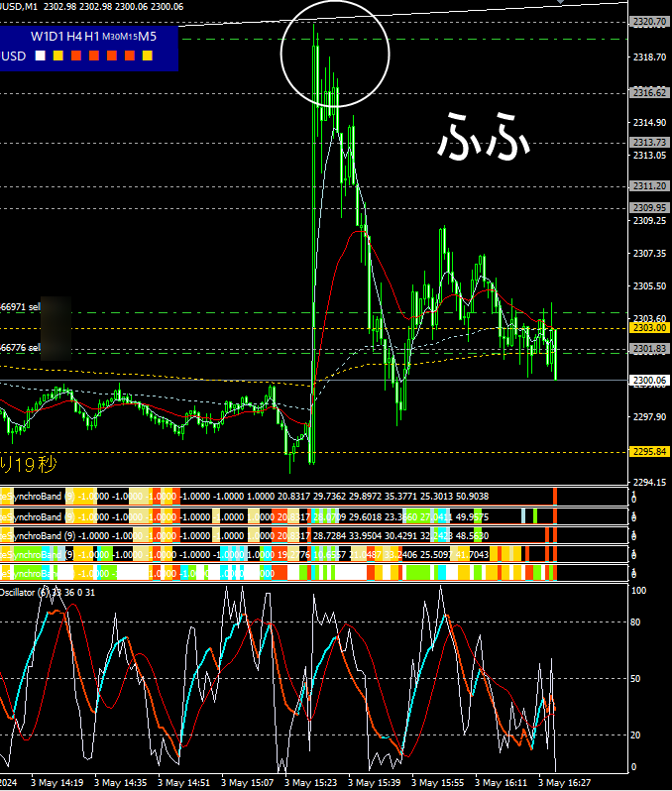Image resolution: width=672 pixels, height=791 pixels.
Task: Click the 2316.62 price level label
Action: click(649, 92)
